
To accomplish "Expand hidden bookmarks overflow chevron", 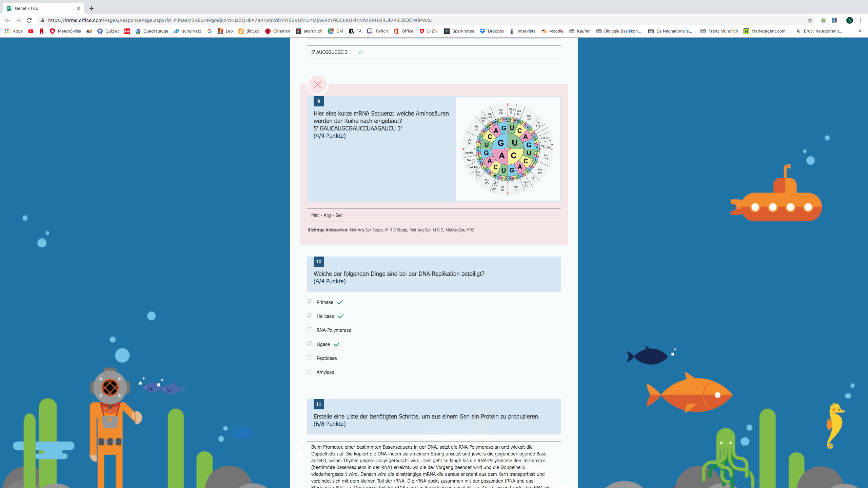I will pyautogui.click(x=860, y=31).
